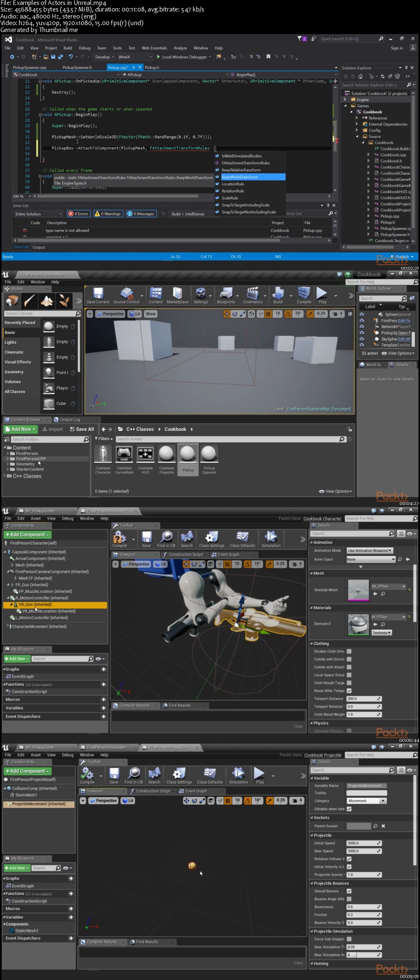This screenshot has height=980, width=420.
Task: Select the Foliage mode icon
Action: coord(64,301)
